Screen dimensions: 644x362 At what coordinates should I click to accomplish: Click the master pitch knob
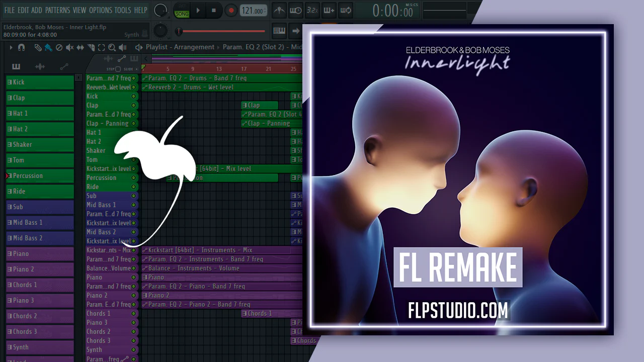click(x=160, y=31)
